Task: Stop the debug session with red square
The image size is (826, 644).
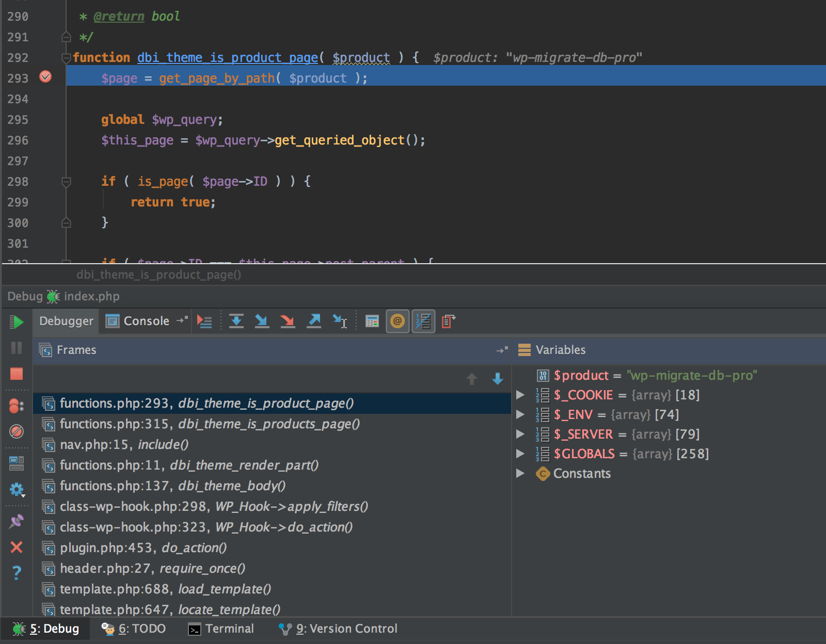Action: point(17,374)
